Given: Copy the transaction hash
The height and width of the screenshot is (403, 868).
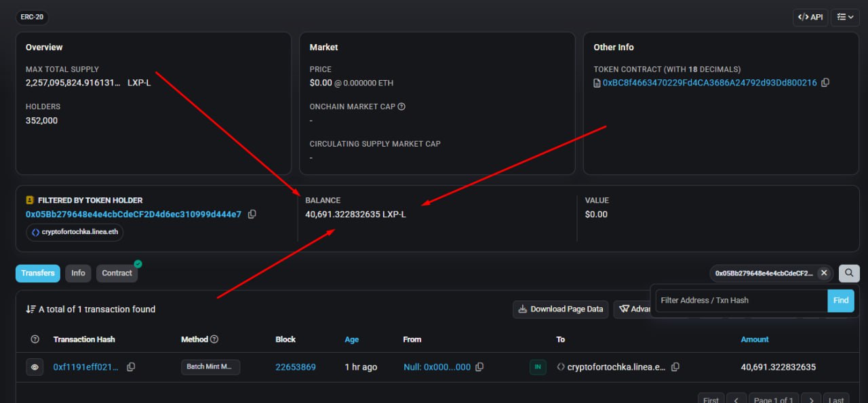Looking at the screenshot, I should tap(131, 367).
